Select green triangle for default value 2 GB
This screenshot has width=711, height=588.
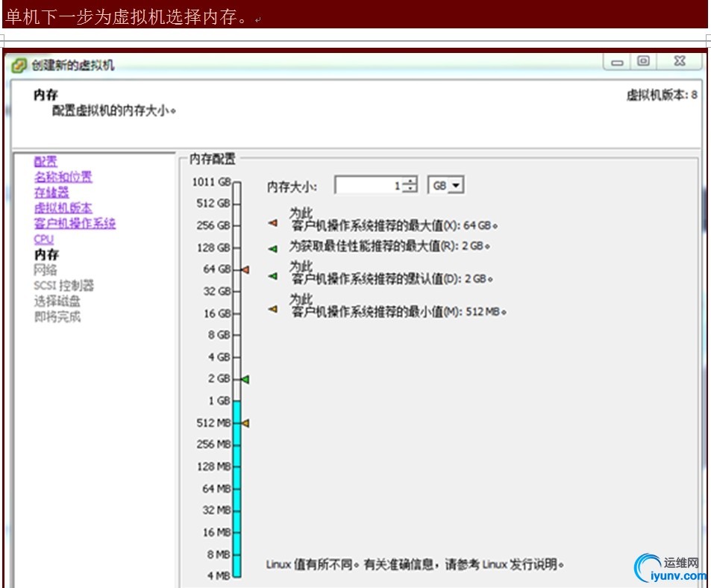click(272, 275)
